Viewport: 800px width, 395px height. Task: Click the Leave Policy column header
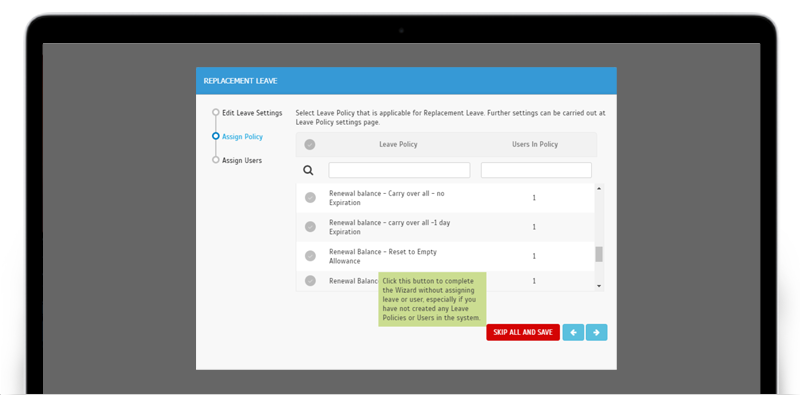398,144
